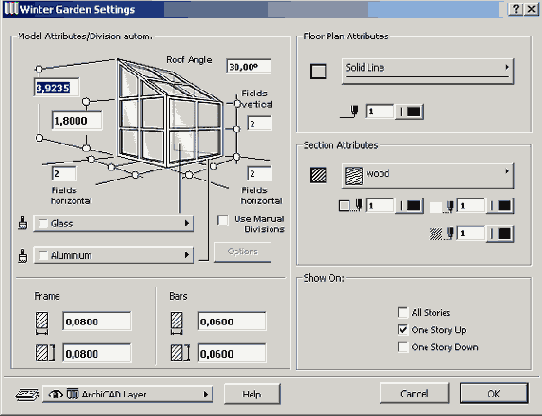Click the Help button

tap(252, 394)
